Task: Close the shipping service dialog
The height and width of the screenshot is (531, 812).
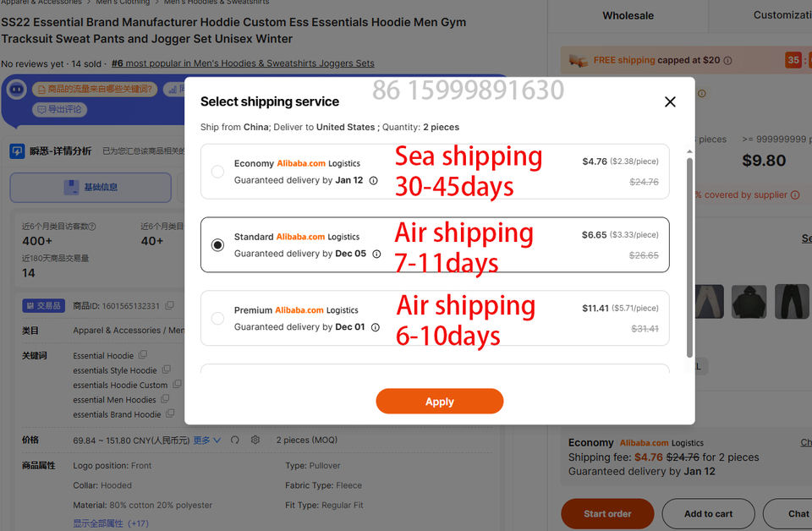Action: [x=670, y=102]
